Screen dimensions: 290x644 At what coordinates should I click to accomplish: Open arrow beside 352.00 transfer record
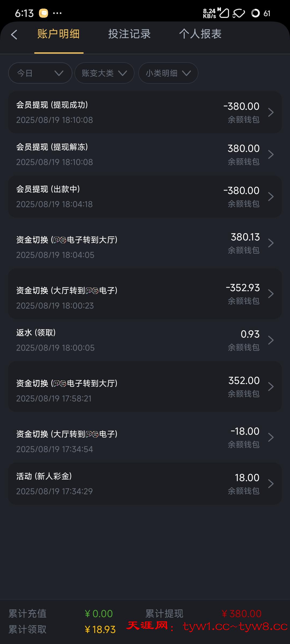271,387
